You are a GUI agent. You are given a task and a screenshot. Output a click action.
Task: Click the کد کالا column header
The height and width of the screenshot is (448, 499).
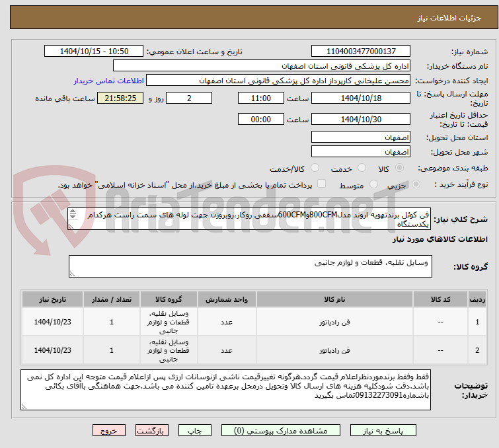tap(440, 299)
